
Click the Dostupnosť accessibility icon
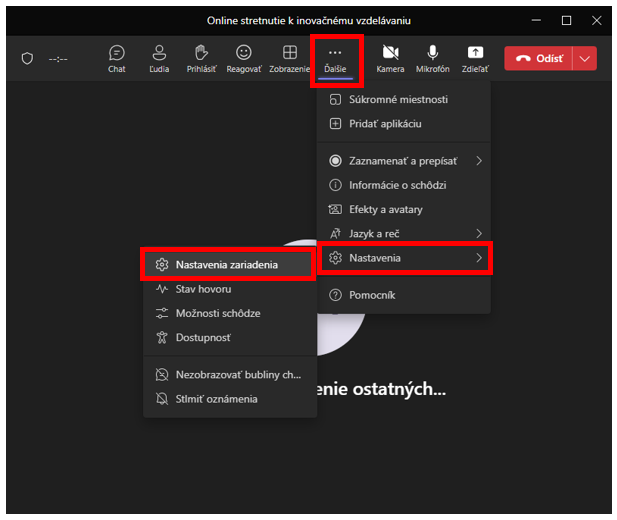[x=162, y=338]
